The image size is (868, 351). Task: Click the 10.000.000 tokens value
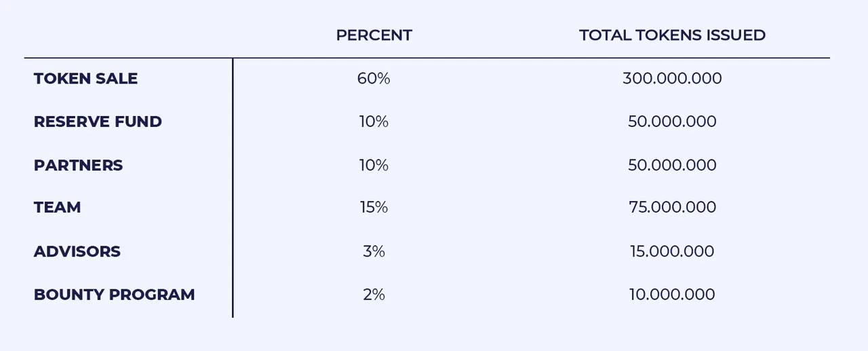672,295
